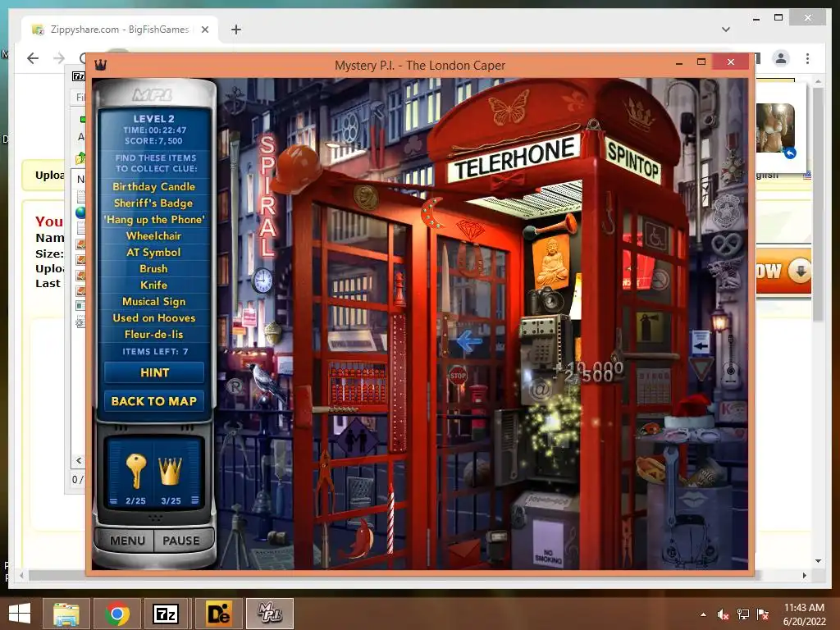Viewport: 840px width, 630px height.
Task: Open Chrome tab search chevron
Action: 726,30
